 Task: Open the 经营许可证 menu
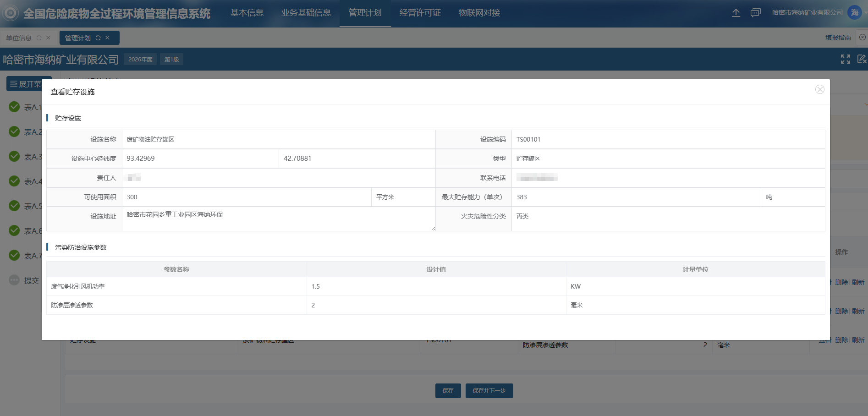pyautogui.click(x=420, y=13)
